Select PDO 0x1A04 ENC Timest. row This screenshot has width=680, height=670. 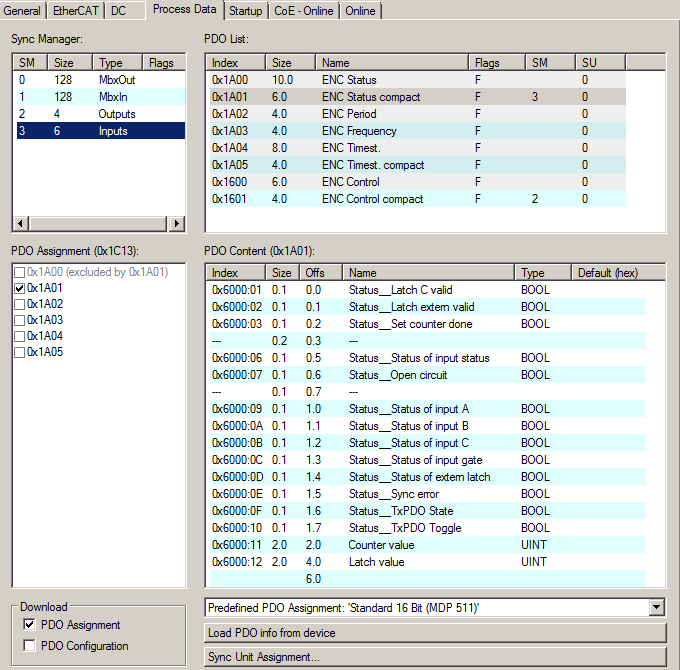418,148
